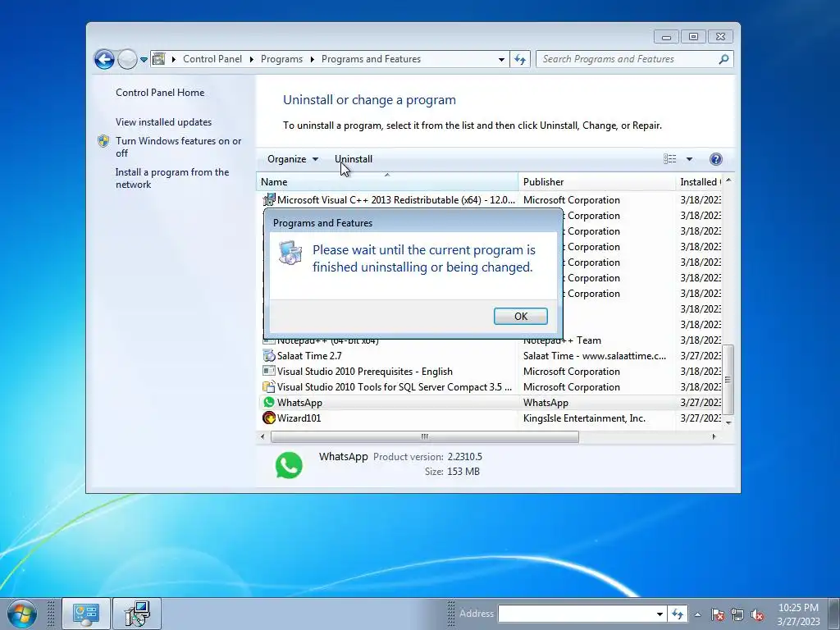Image resolution: width=840 pixels, height=630 pixels.
Task: Select Visual Studio 2010 Prerequisites - English
Action: coord(489,372)
